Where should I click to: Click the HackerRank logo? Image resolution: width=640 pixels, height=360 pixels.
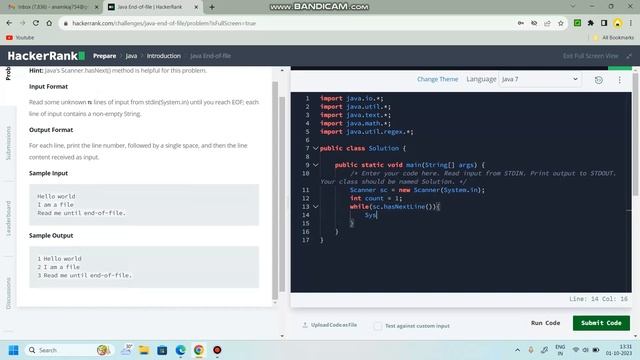46,56
